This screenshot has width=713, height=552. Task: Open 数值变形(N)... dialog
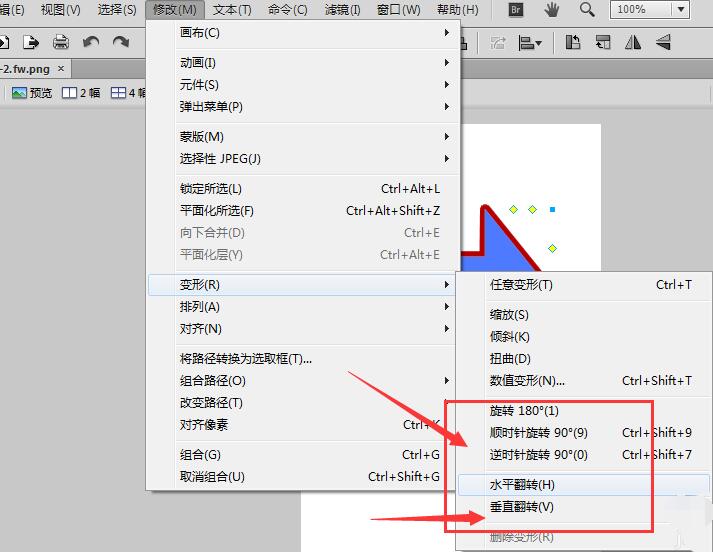584,381
